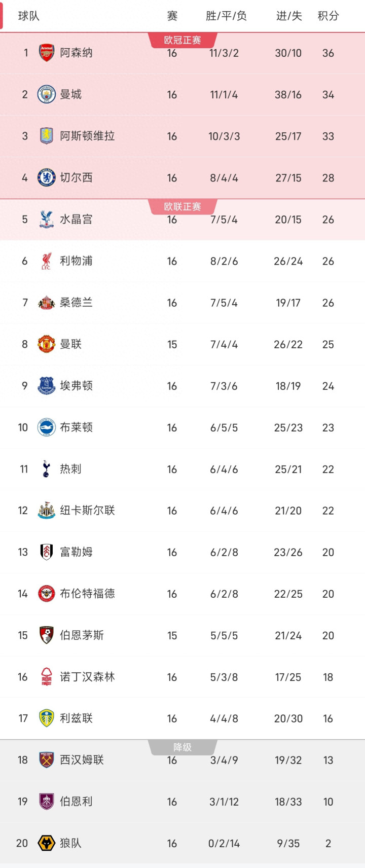Click the Manchester United club crest

point(47,344)
